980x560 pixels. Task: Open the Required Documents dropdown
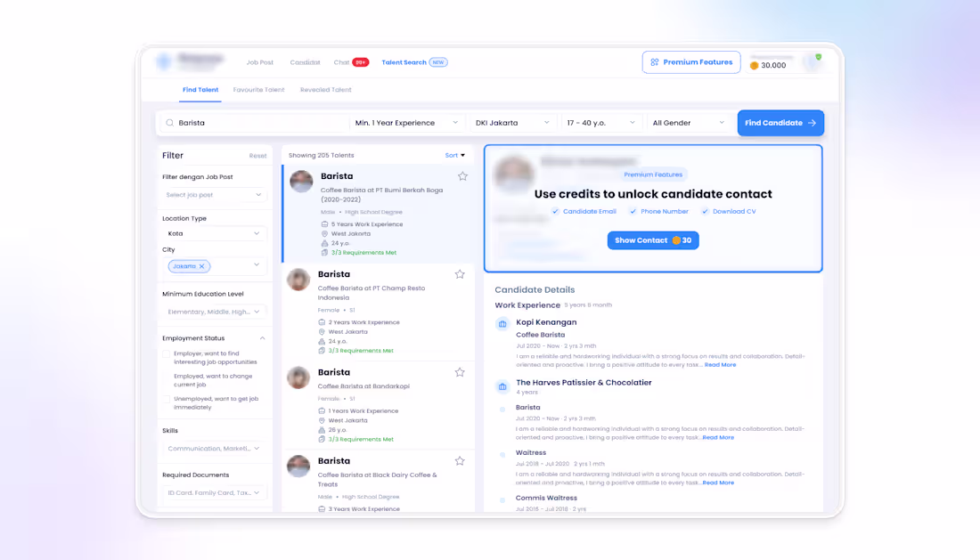[x=214, y=492]
